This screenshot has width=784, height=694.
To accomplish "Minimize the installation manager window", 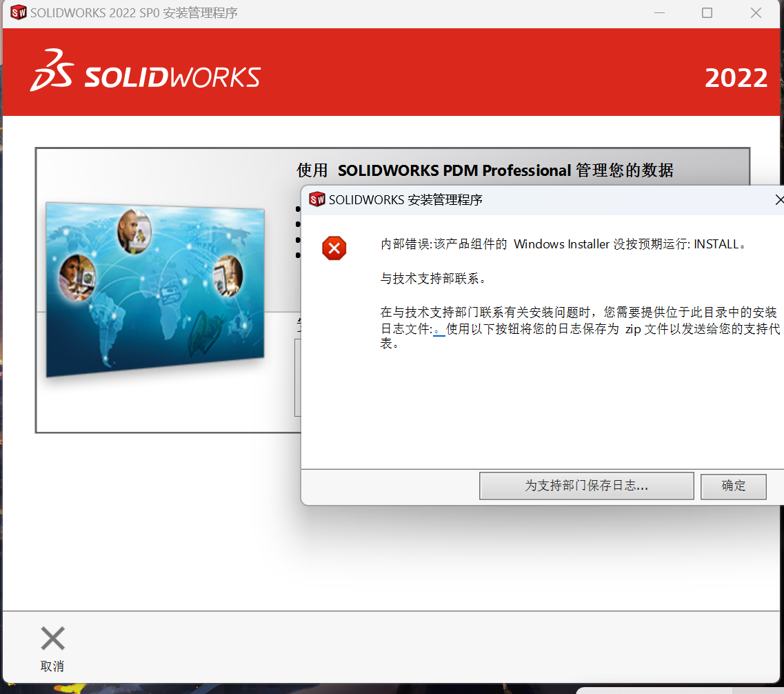I will click(658, 13).
